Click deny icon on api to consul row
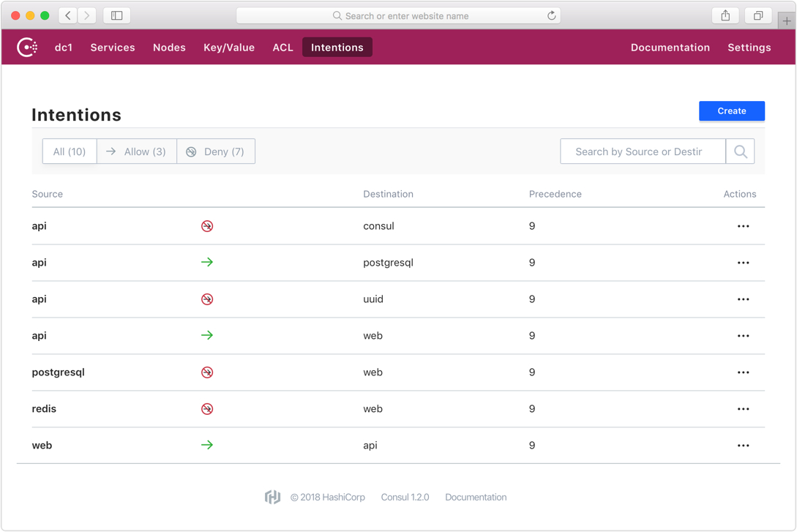 pyautogui.click(x=207, y=226)
